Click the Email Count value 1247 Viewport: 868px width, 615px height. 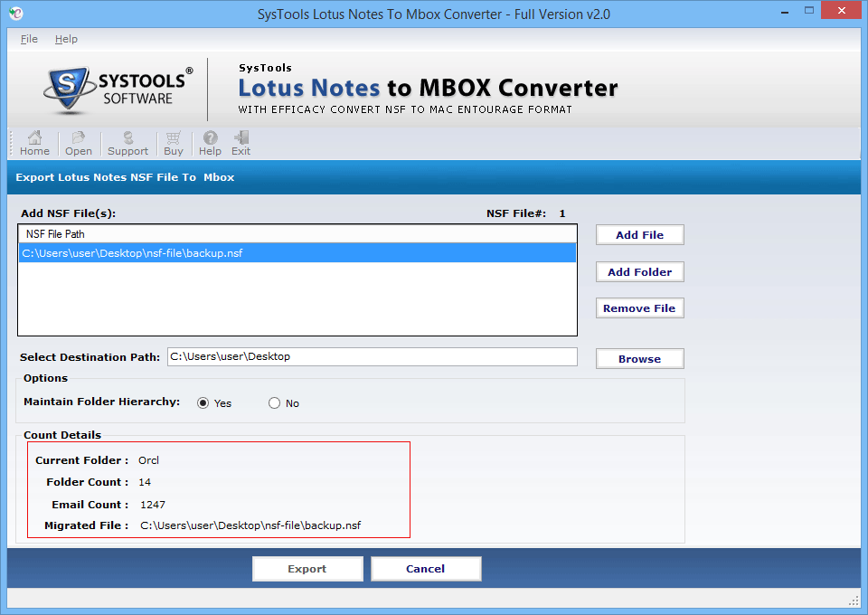click(x=153, y=505)
